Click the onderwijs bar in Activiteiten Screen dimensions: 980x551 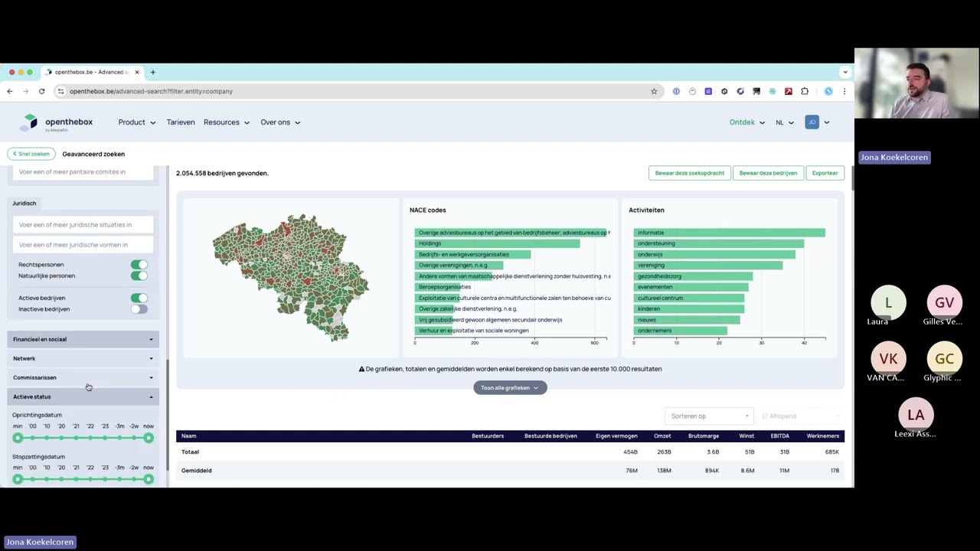coord(714,254)
